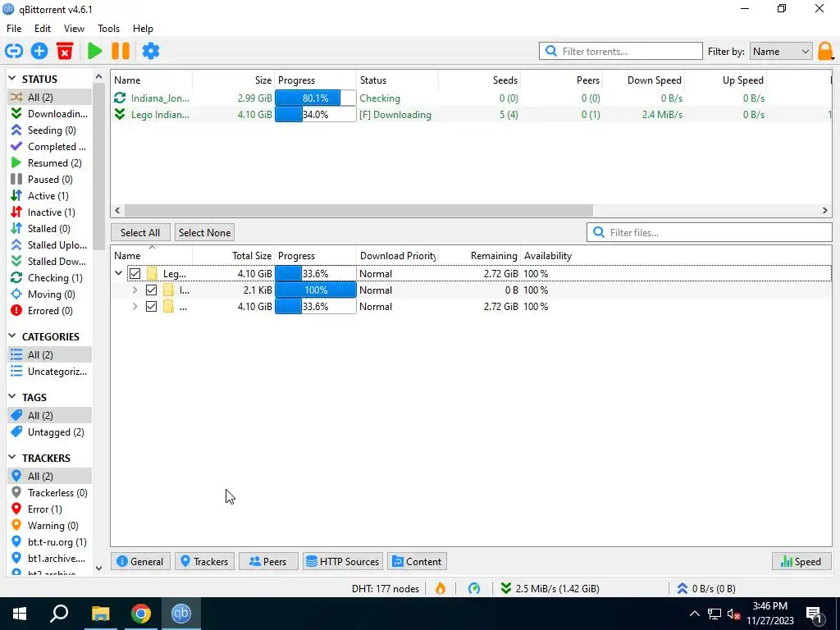
Task: Open File Explorer from the taskbar
Action: point(100,614)
